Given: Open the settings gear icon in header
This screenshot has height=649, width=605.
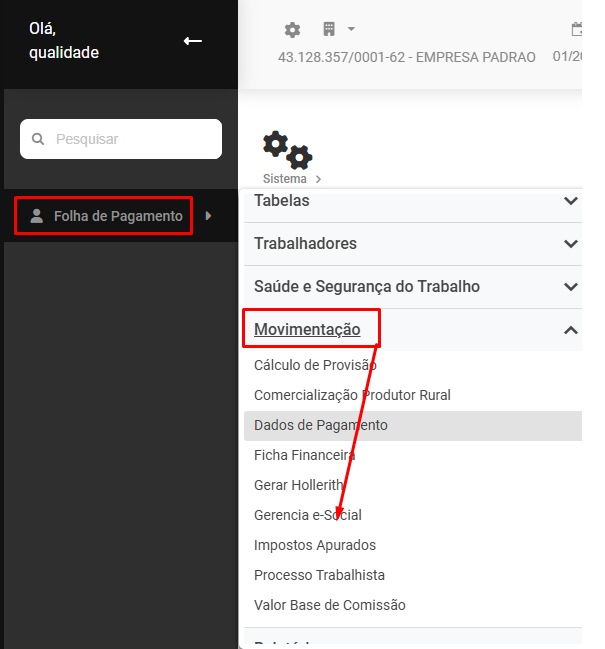Looking at the screenshot, I should pyautogui.click(x=292, y=30).
